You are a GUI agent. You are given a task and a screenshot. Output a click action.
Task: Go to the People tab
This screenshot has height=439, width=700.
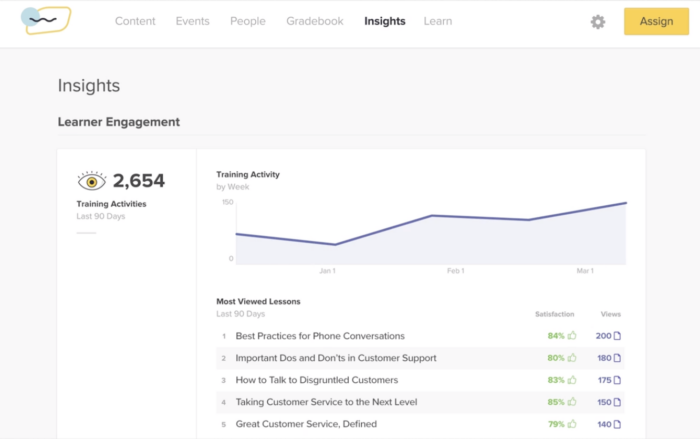point(247,21)
